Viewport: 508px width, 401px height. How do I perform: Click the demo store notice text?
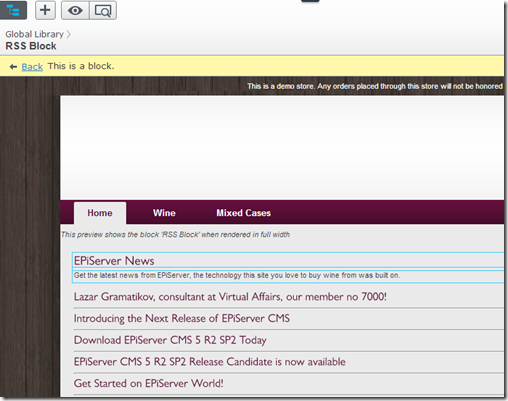coord(375,86)
